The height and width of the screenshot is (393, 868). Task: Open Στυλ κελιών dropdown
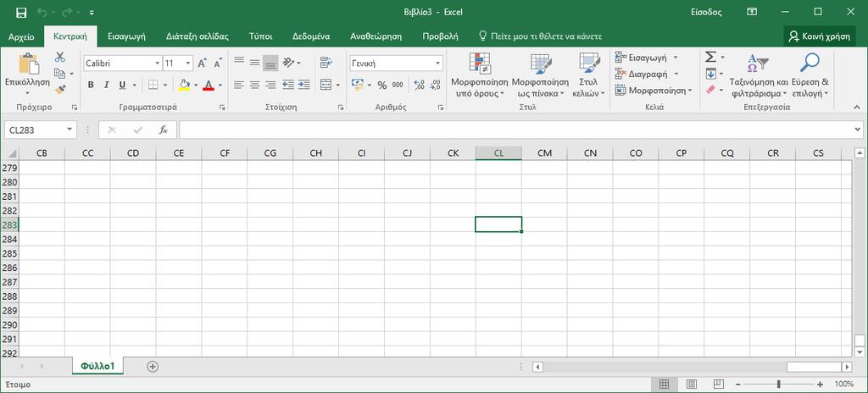point(589,76)
